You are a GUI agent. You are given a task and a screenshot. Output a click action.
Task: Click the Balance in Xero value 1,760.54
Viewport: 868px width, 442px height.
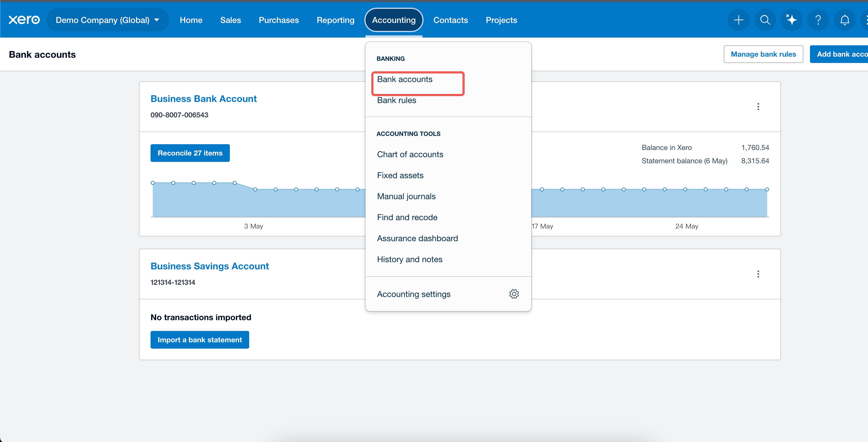pyautogui.click(x=755, y=148)
